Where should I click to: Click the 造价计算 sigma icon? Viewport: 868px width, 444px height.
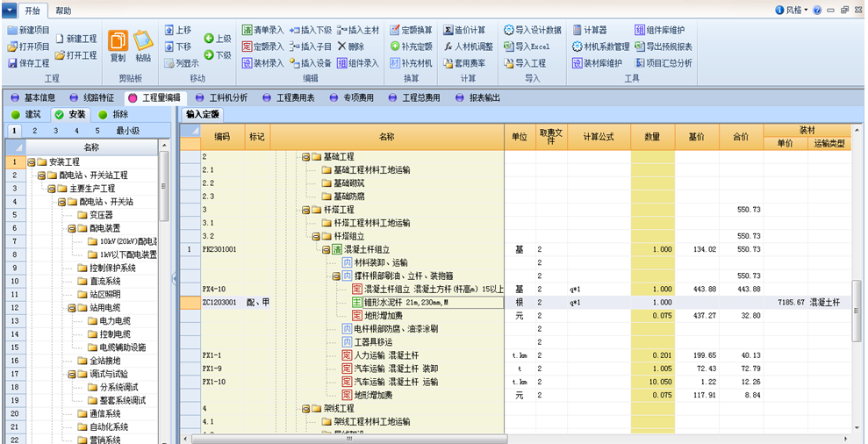[x=448, y=30]
